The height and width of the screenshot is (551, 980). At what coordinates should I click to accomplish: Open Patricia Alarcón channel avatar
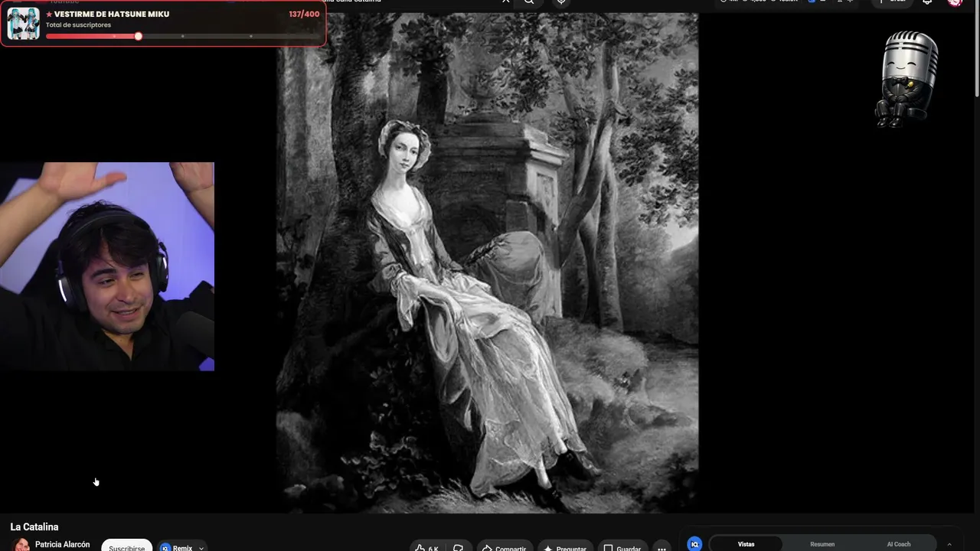tap(21, 545)
